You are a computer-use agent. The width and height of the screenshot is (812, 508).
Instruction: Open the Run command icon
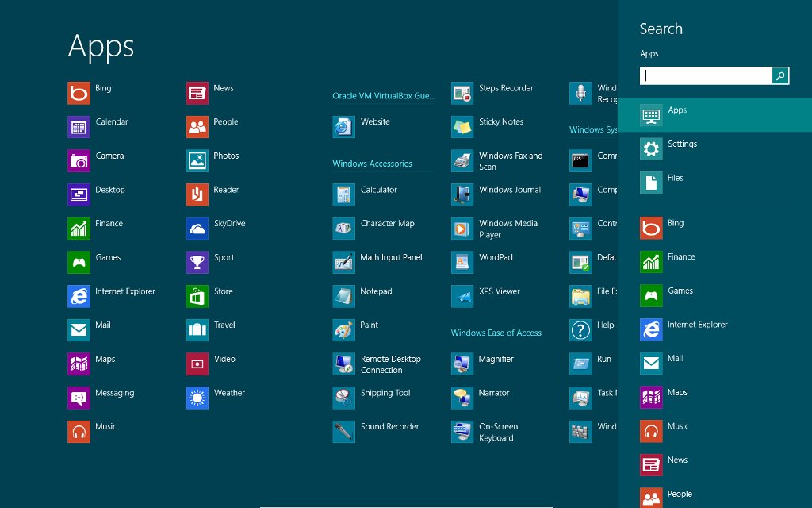[x=580, y=364]
